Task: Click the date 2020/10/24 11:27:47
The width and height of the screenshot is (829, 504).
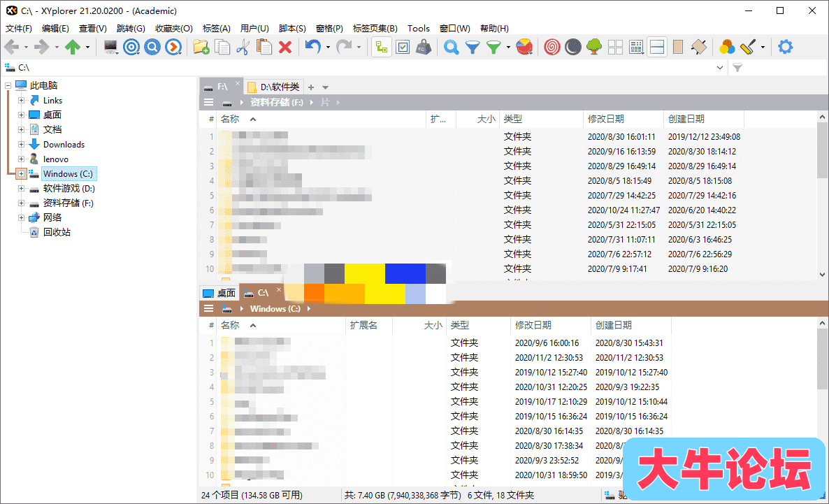Action: tap(623, 210)
